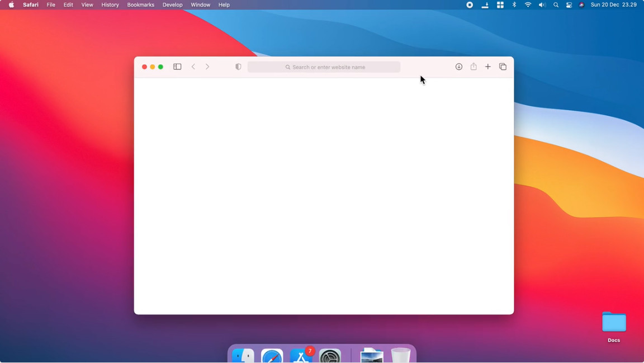Screen dimensions: 644x363
Task: Open Spotlight search magnifier icon
Action: [556, 5]
